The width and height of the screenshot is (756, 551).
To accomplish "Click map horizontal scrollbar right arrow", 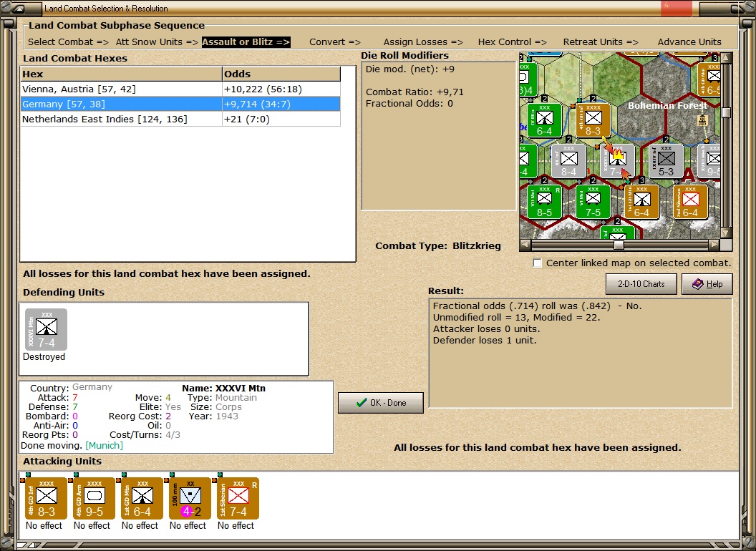I will click(x=714, y=245).
